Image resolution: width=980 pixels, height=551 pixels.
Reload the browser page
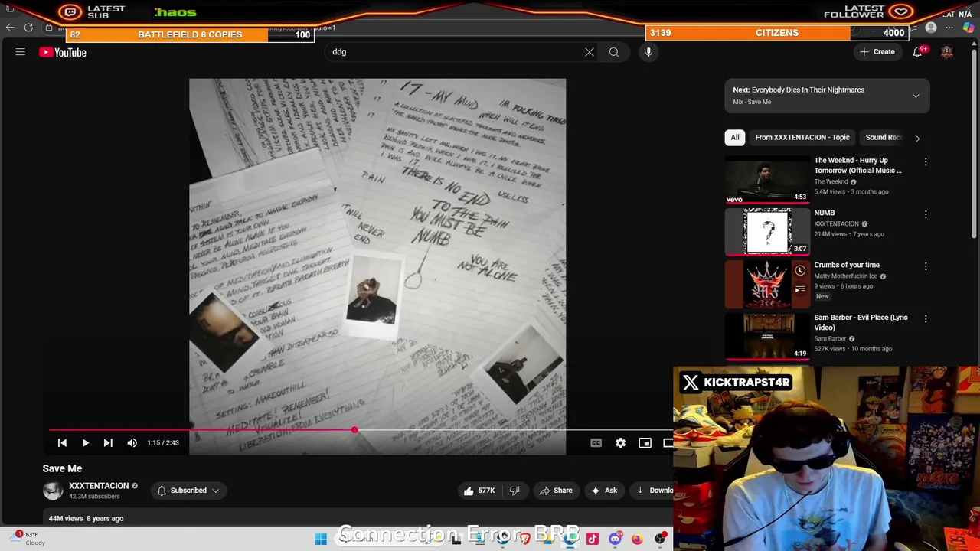click(x=28, y=28)
